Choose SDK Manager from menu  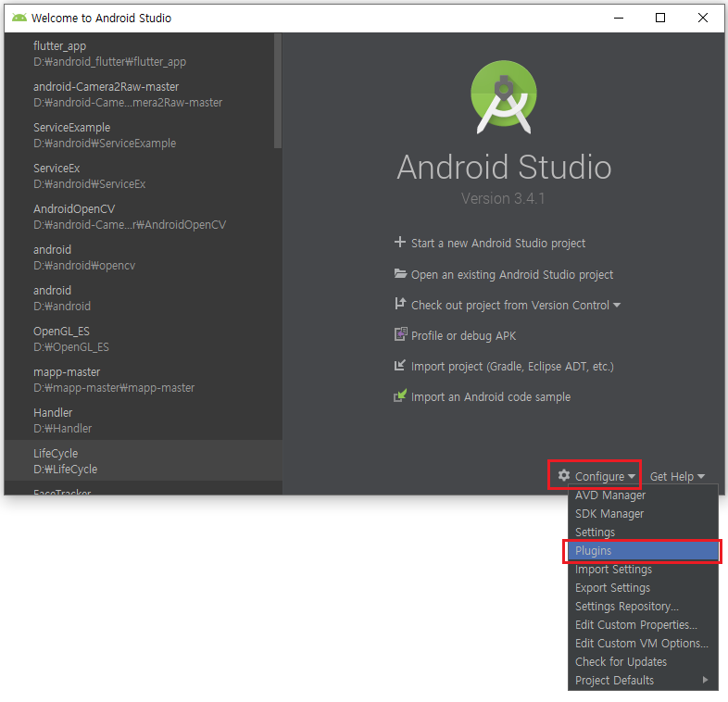click(x=643, y=514)
